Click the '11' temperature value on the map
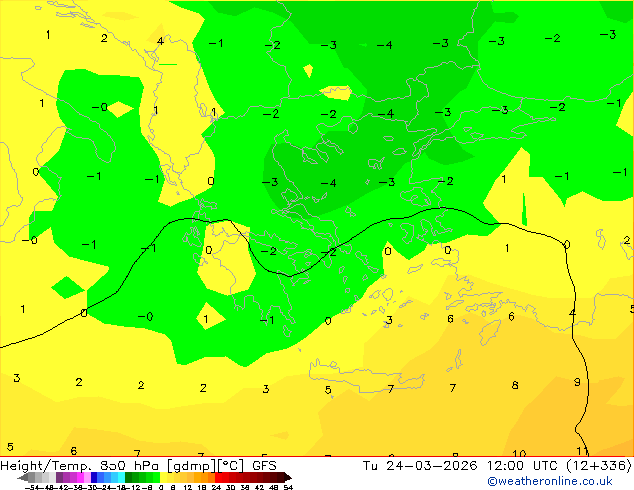This screenshot has height=490, width=634. click(x=582, y=451)
